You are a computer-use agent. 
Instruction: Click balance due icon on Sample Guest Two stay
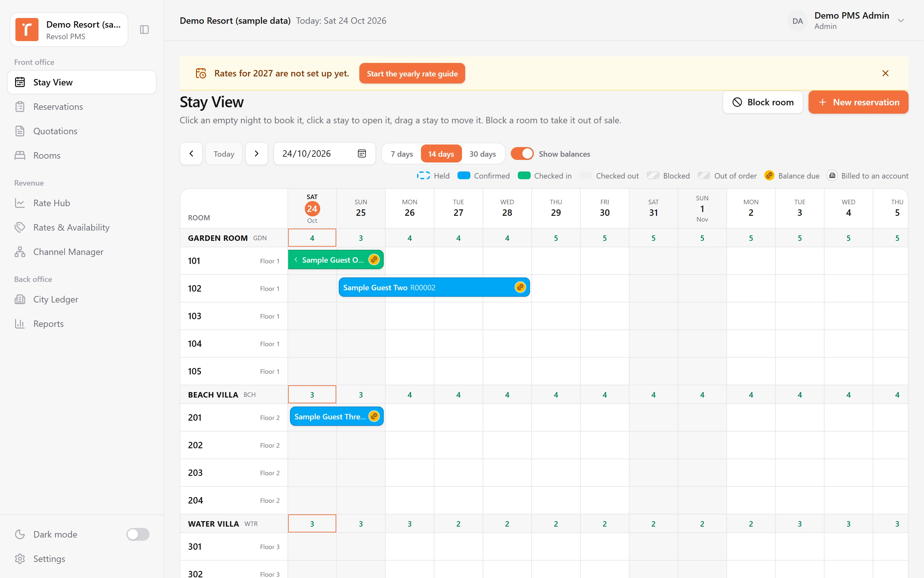520,287
